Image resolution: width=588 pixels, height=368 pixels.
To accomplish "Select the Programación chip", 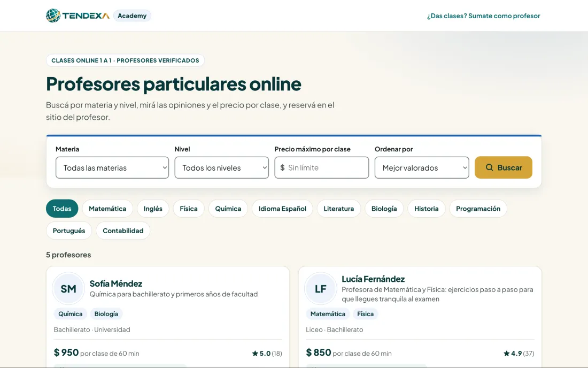I will pos(478,209).
